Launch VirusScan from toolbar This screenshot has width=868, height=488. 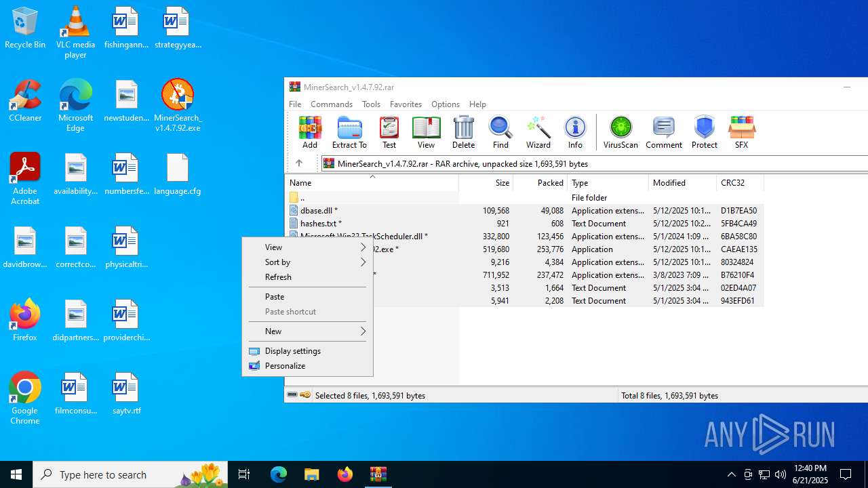coord(620,132)
